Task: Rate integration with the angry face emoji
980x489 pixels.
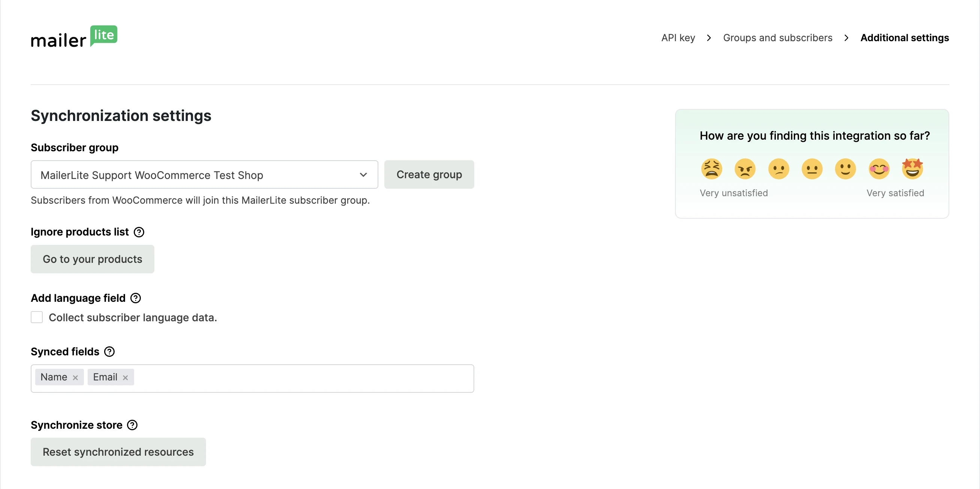Action: tap(745, 169)
